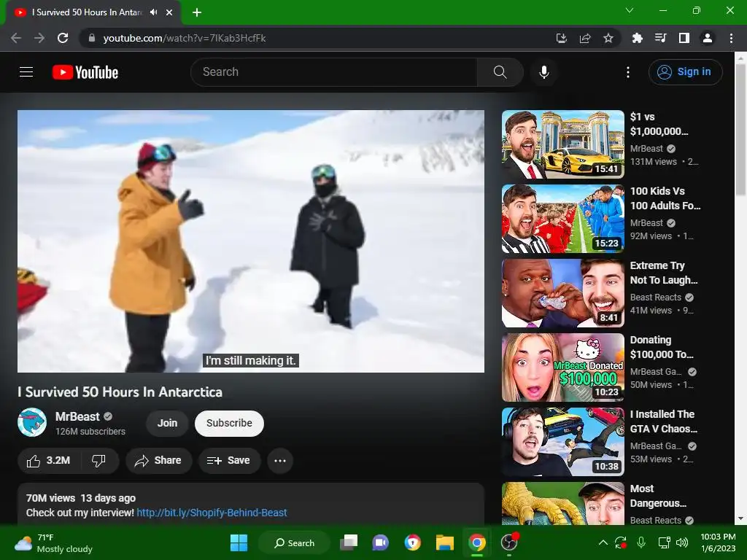Viewport: 747px width, 560px height.
Task: Click the video player to pause
Action: (251, 241)
